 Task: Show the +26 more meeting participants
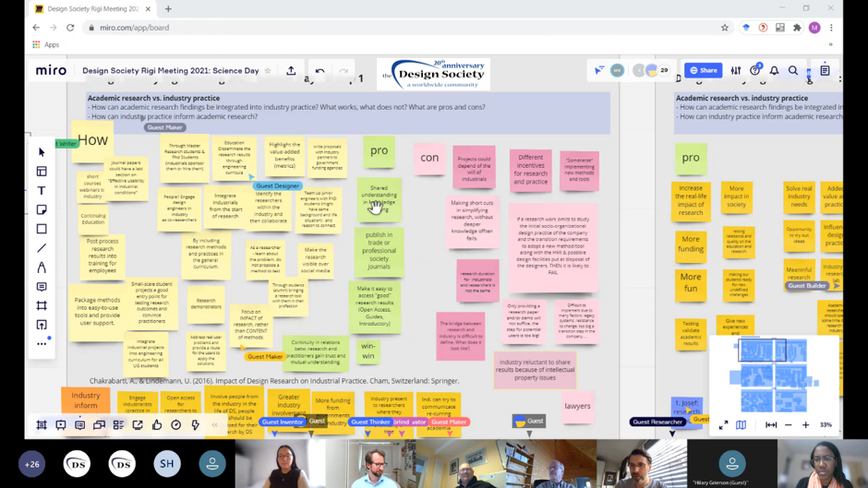point(31,464)
